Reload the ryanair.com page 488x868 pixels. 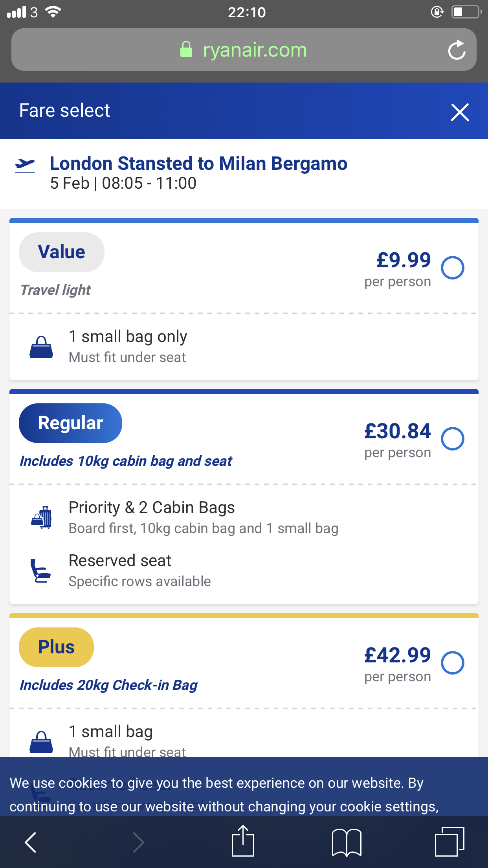(x=457, y=50)
